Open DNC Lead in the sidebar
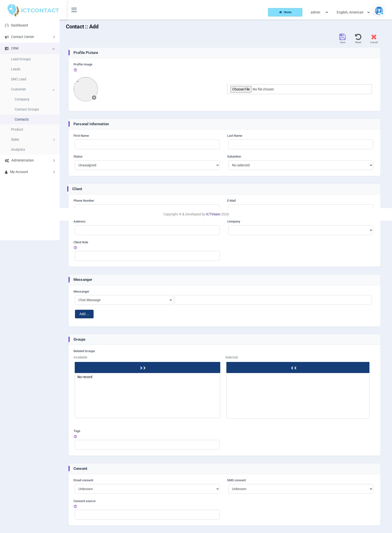 click(19, 79)
